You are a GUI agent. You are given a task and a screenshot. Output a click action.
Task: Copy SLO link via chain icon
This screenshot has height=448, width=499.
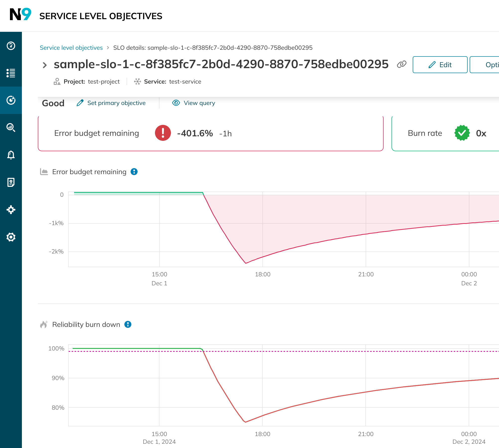coord(401,64)
